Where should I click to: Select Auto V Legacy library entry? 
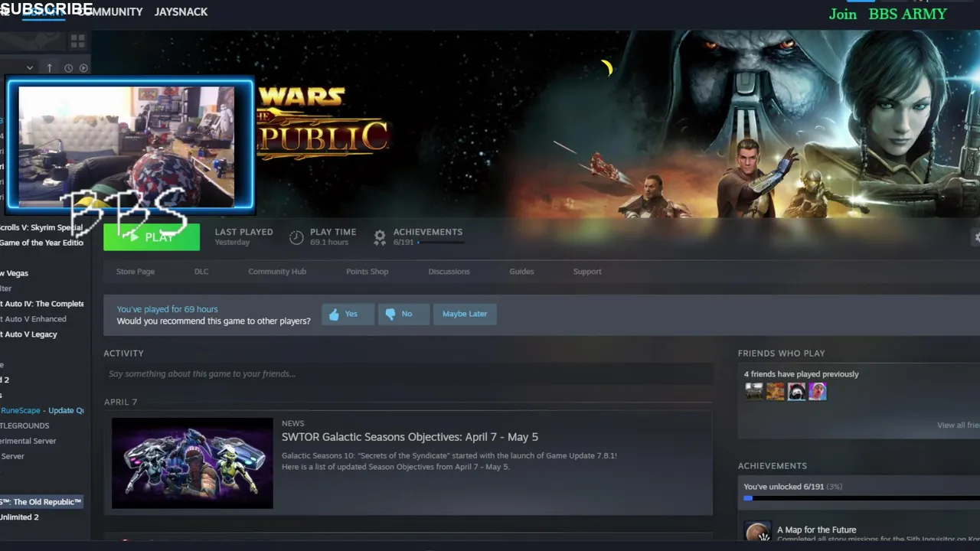[28, 334]
